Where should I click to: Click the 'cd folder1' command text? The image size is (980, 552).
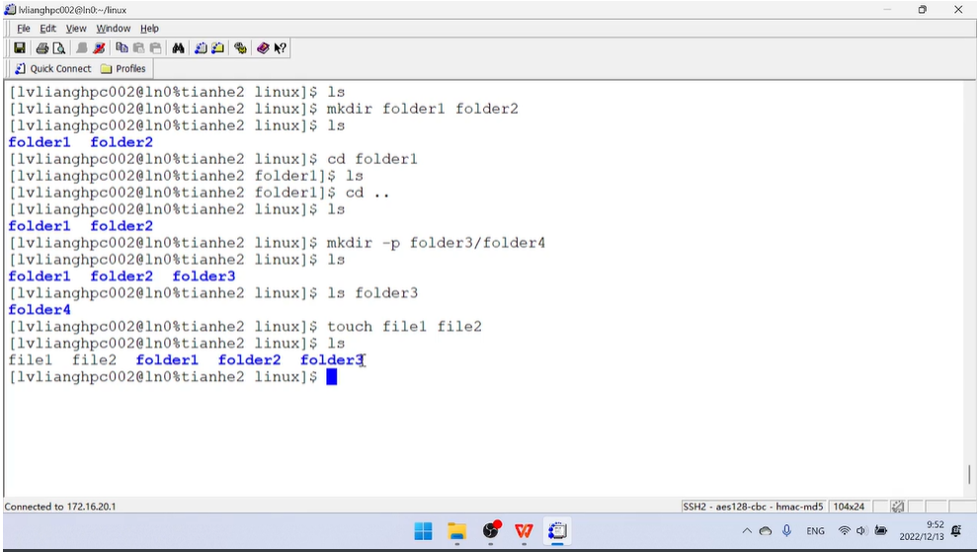(371, 159)
